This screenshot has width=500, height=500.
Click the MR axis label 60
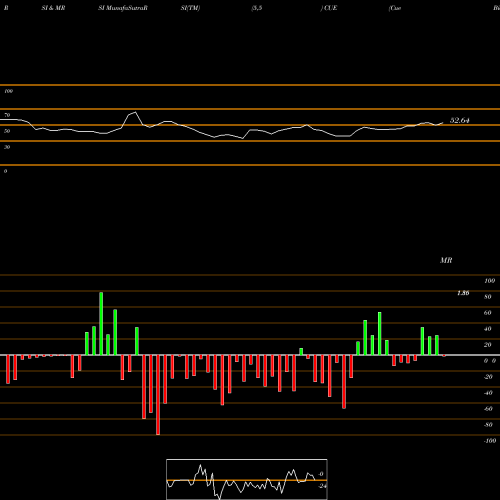click(x=488, y=313)
